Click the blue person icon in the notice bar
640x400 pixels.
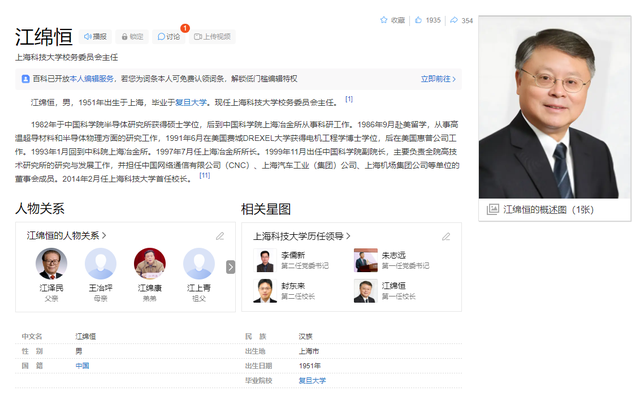25,79
